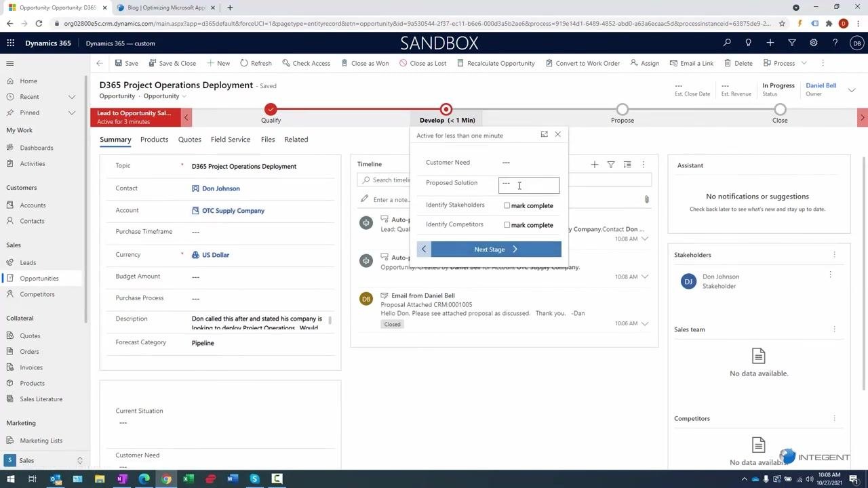This screenshot has height=488, width=868.
Task: Open more options for Stakeholders section
Action: tap(835, 255)
